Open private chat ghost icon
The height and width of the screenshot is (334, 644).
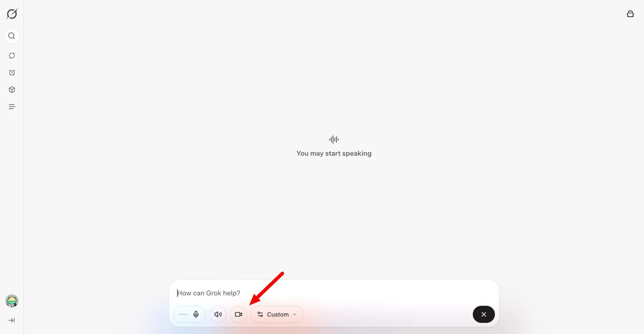click(x=630, y=14)
